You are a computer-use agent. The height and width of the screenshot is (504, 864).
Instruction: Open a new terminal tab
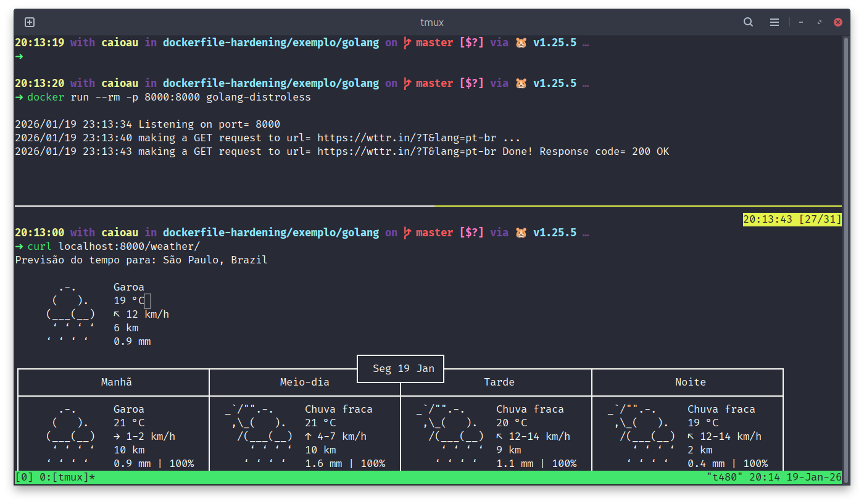point(30,22)
